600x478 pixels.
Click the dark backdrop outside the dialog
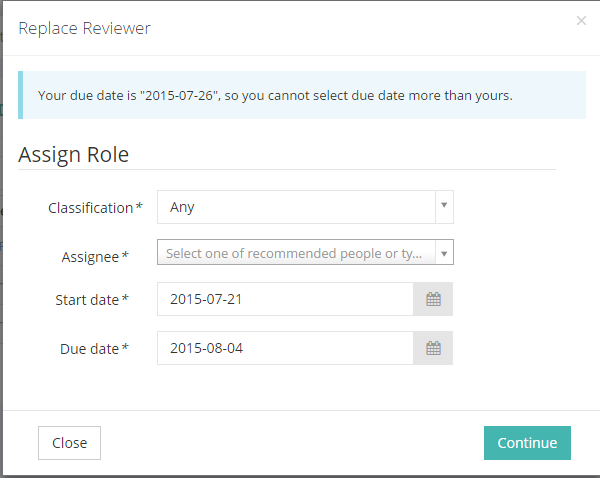pos(1,230)
